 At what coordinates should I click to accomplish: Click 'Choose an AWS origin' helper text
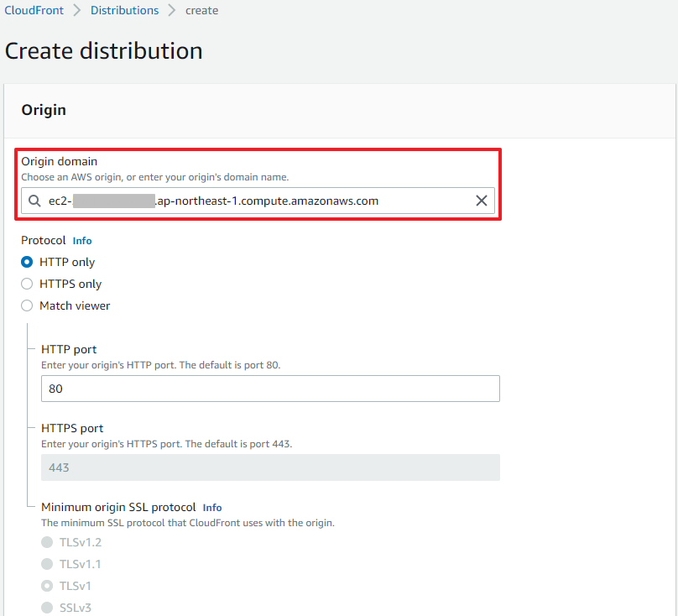tap(154, 177)
